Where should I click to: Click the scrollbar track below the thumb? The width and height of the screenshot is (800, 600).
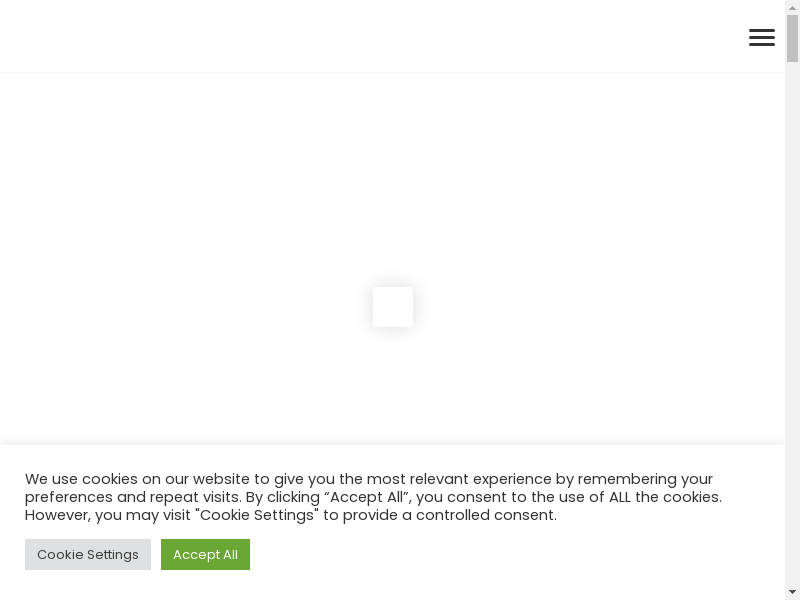792,327
